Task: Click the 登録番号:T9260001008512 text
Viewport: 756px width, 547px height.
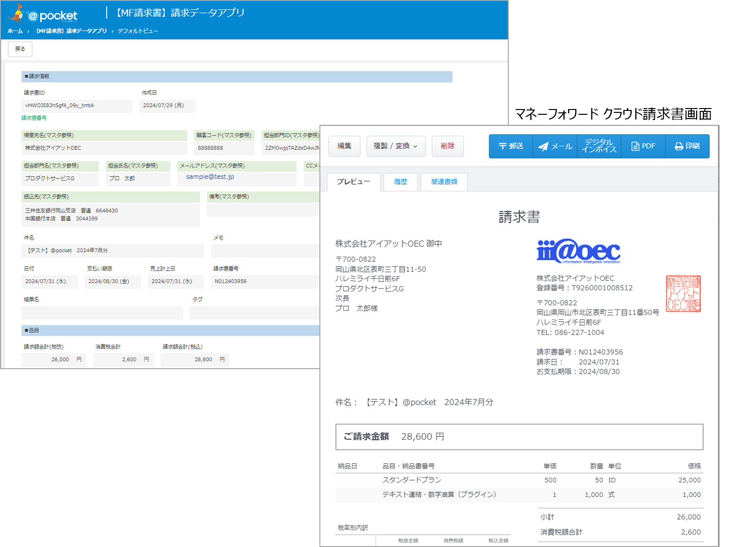Action: (x=584, y=288)
